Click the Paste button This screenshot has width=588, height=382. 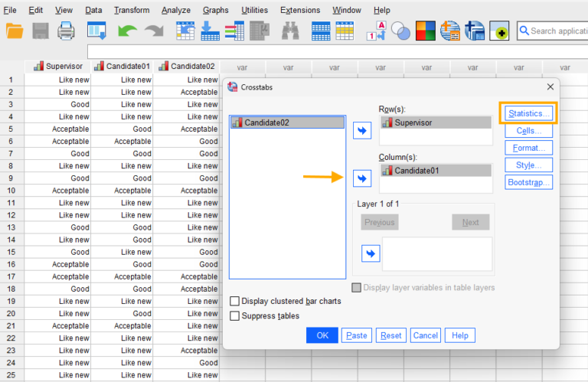[357, 335]
